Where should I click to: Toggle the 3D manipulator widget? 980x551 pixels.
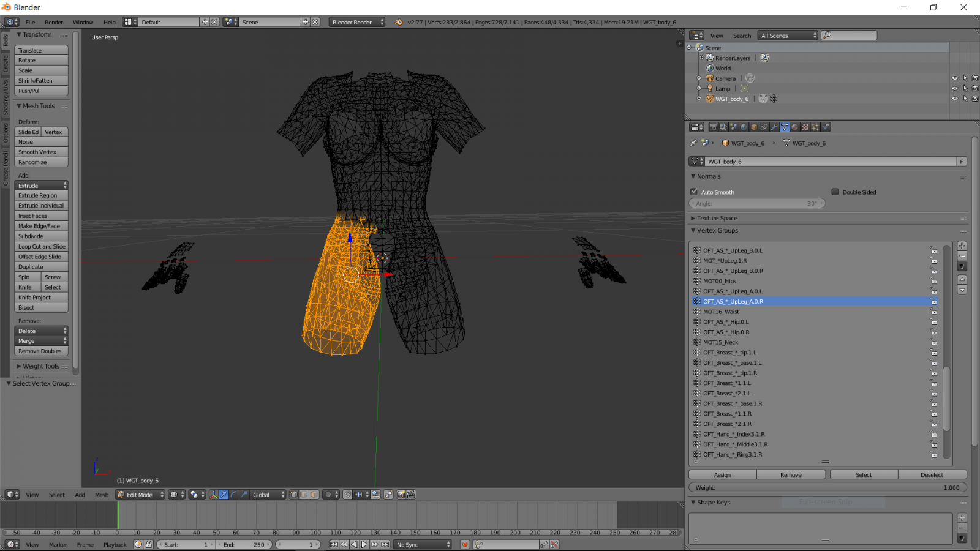pyautogui.click(x=214, y=494)
